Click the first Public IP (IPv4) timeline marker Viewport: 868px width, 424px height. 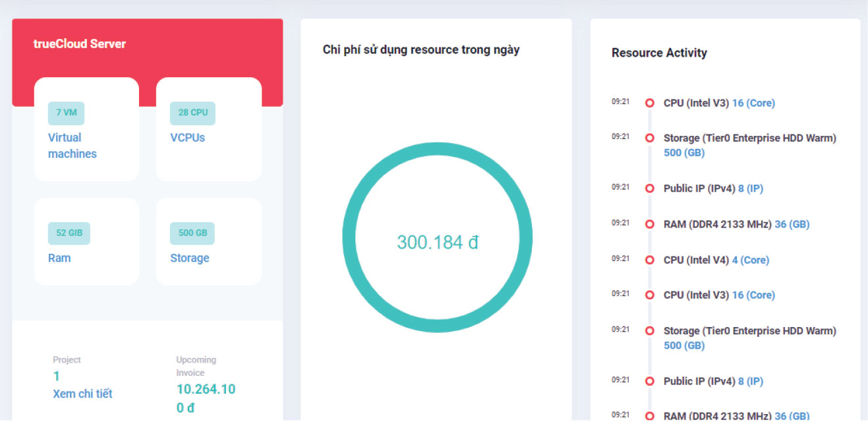[x=649, y=189]
